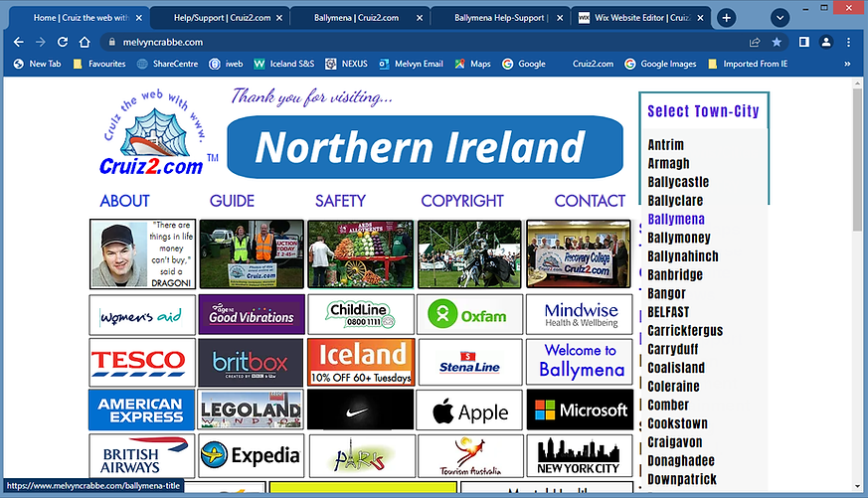
Task: Open the browser side panel icon
Action: 803,42
